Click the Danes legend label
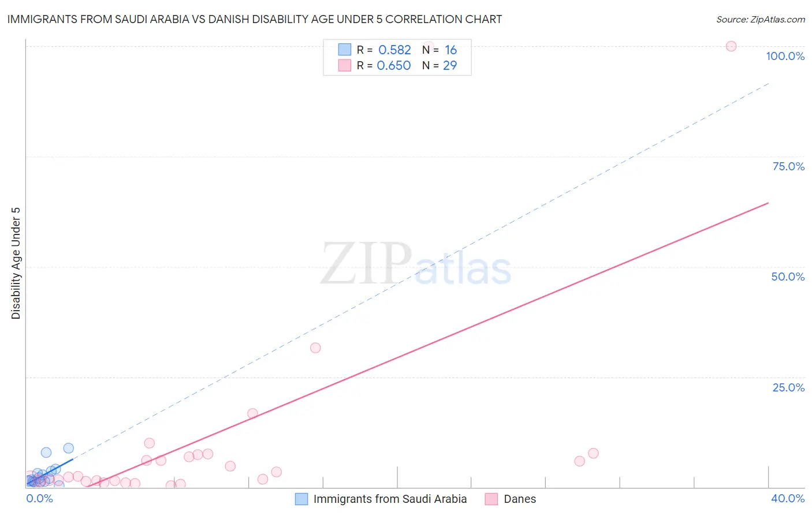This screenshot has width=812, height=515. coord(520,499)
